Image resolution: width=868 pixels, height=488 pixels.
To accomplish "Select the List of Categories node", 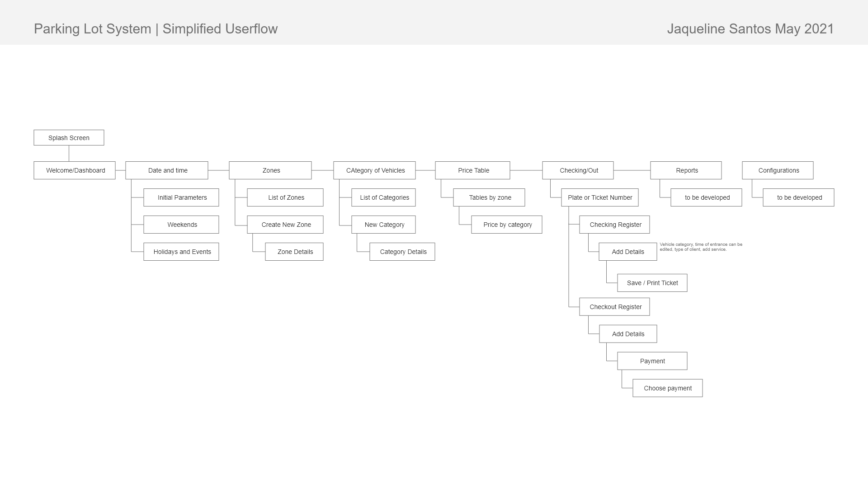I will point(383,197).
